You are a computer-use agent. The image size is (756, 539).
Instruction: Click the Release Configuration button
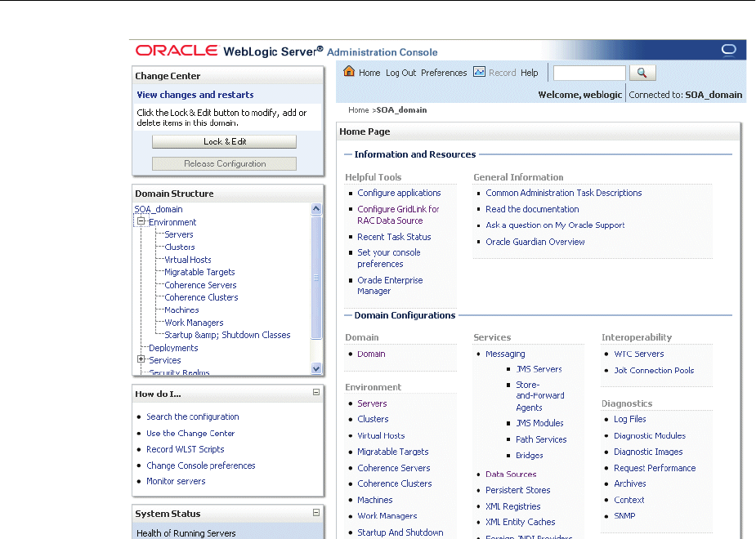tap(224, 164)
